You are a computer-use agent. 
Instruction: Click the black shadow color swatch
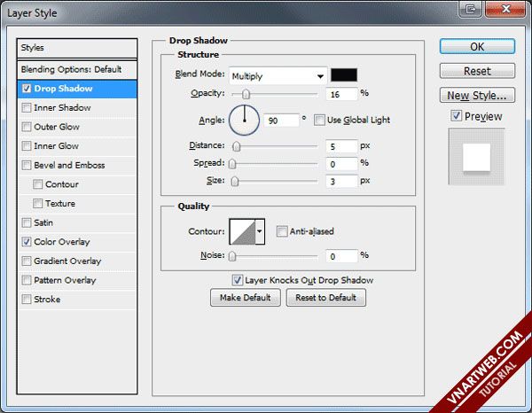[343, 76]
